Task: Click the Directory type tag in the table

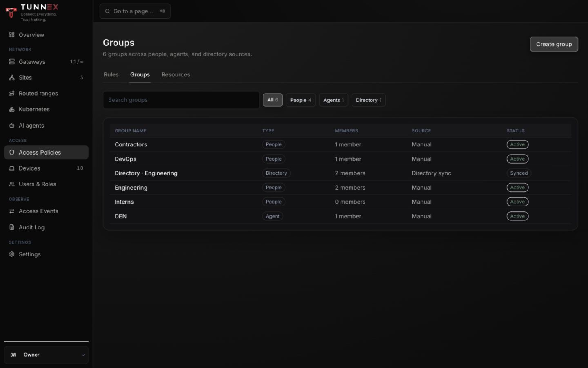Action: click(x=276, y=173)
